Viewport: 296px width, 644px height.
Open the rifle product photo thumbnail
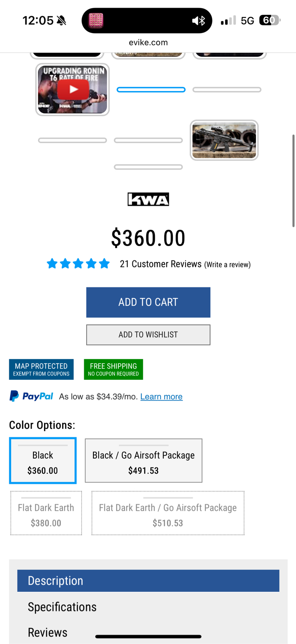click(x=224, y=140)
